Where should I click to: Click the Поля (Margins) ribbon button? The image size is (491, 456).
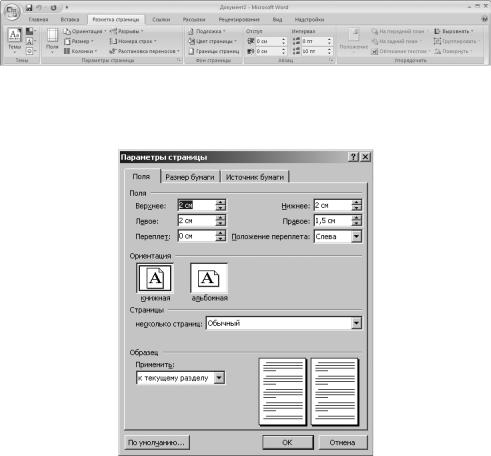pos(52,40)
